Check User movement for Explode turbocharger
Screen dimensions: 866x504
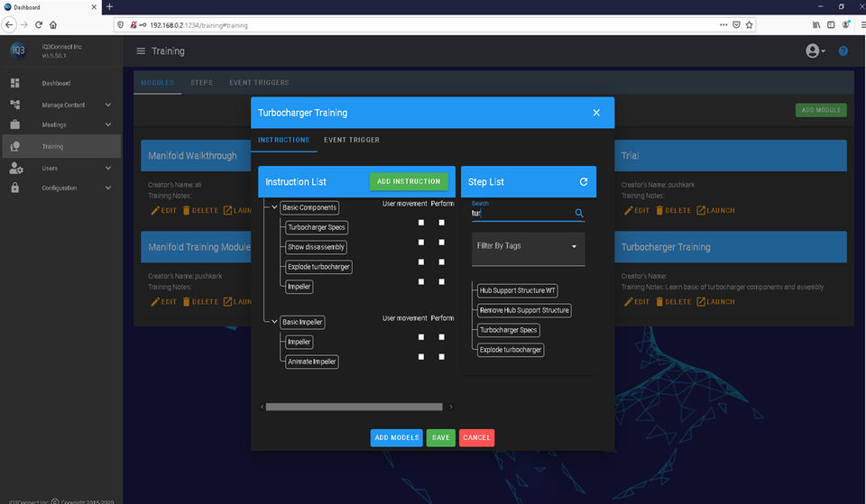tap(421, 262)
